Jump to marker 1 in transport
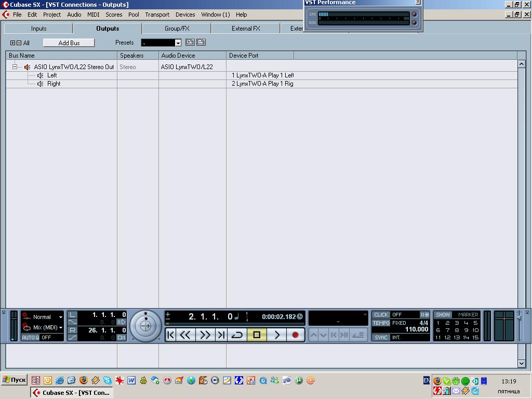The width and height of the screenshot is (532, 399). click(x=438, y=323)
